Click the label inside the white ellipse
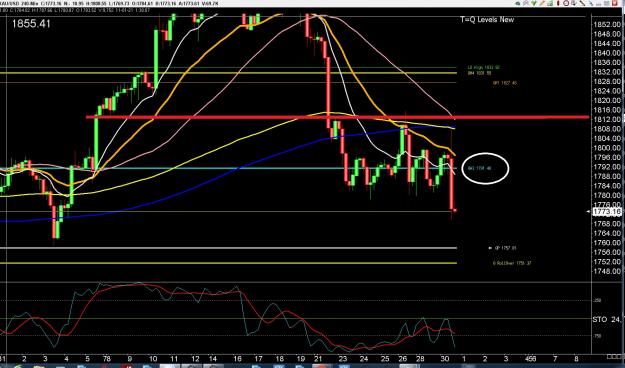Screen dimensions: 625x368 (480, 168)
